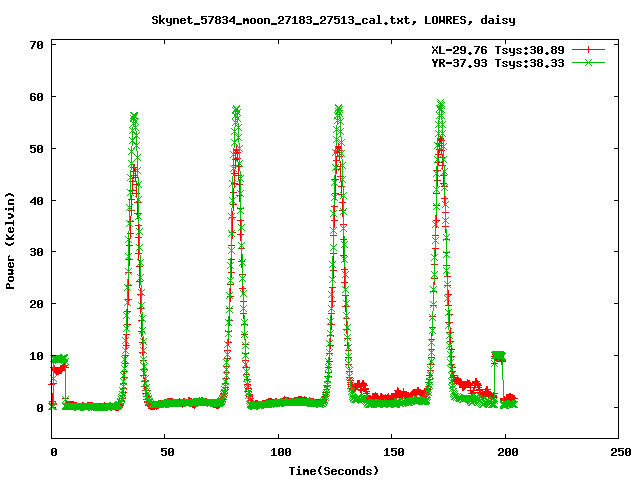Click the green YR legend line sample
640x480 pixels.
[588, 63]
